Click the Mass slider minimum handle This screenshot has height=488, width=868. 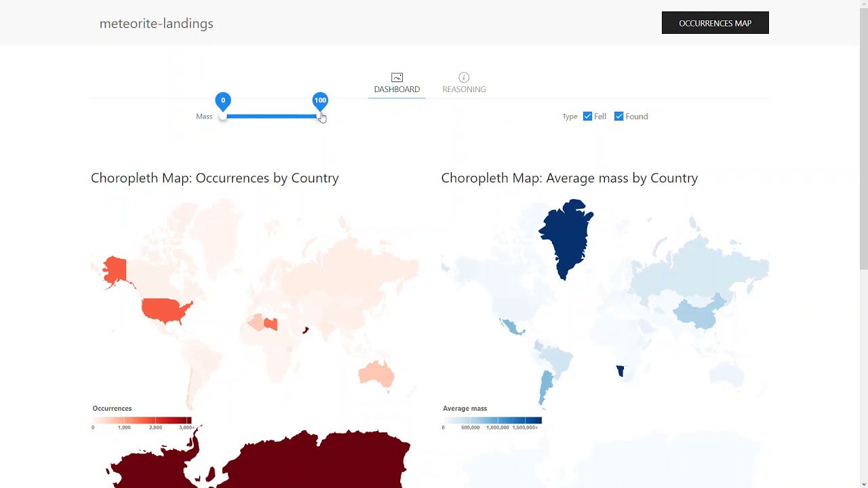click(x=223, y=117)
